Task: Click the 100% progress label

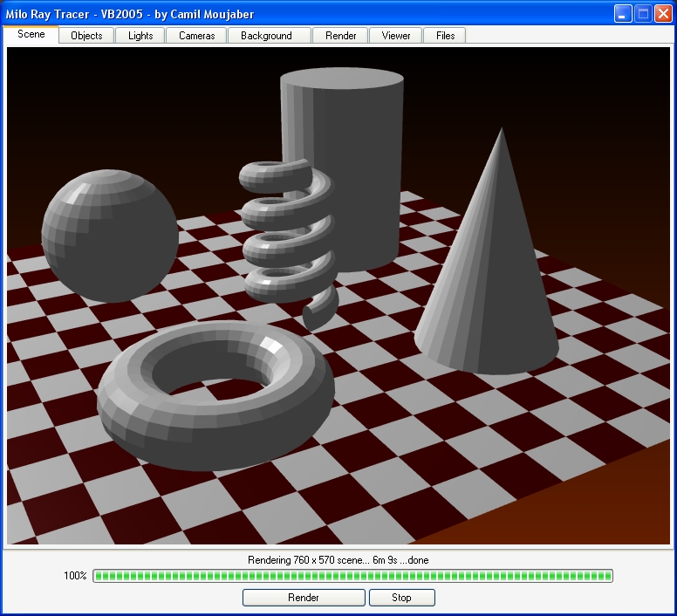Action: pyautogui.click(x=75, y=575)
